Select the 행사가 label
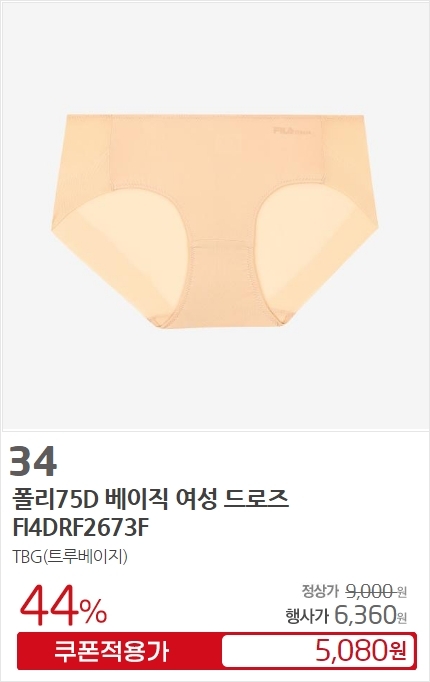Viewport: 430px width, 682px height. coord(307,615)
